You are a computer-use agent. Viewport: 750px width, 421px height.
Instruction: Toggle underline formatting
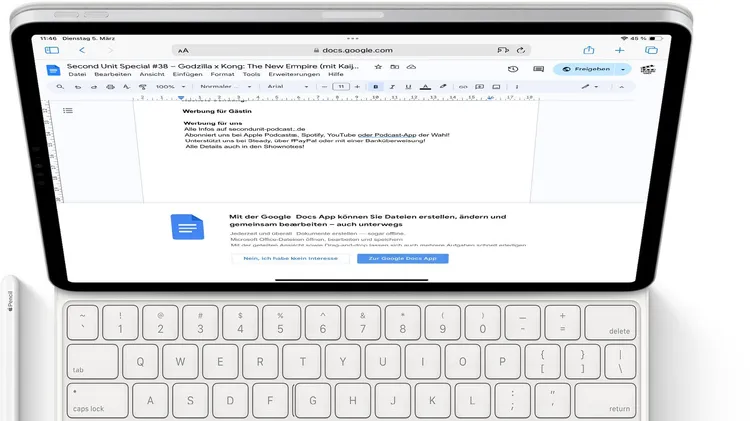coord(408,87)
